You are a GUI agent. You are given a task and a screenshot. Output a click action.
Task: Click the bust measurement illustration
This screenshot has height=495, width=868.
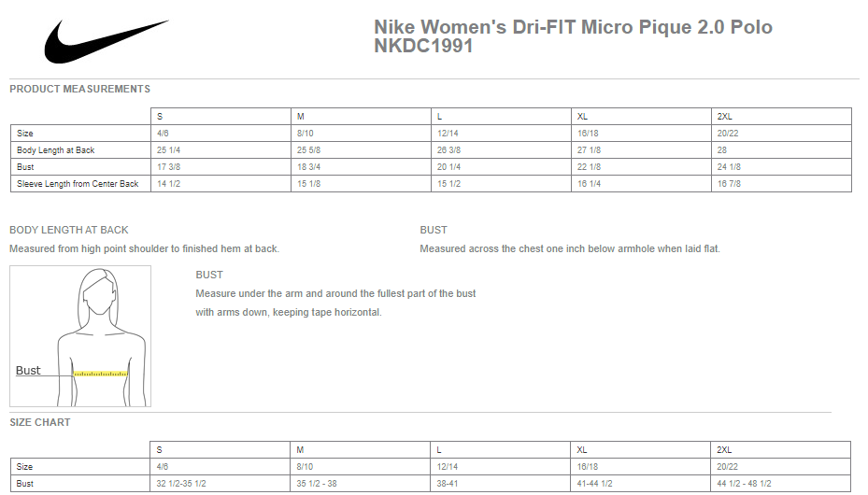coord(80,336)
